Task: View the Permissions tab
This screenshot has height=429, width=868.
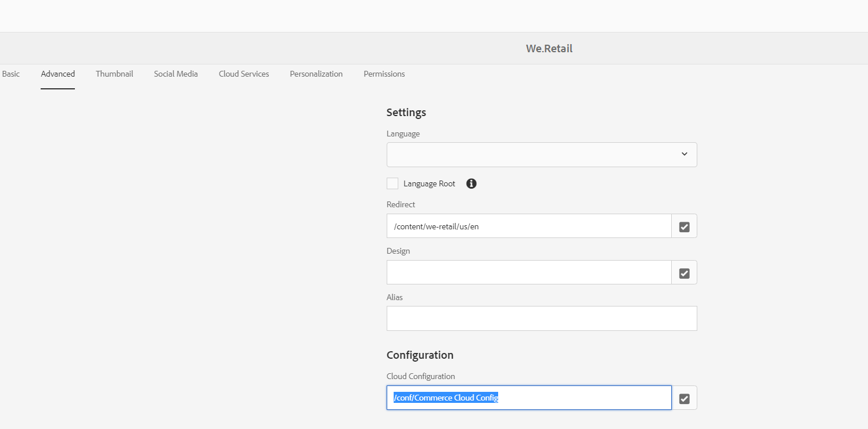Action: click(384, 74)
